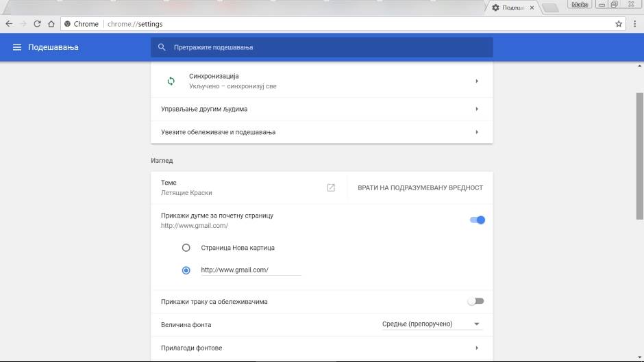Click the green sync icon
Viewport: 644px width, 362px height.
tap(171, 81)
